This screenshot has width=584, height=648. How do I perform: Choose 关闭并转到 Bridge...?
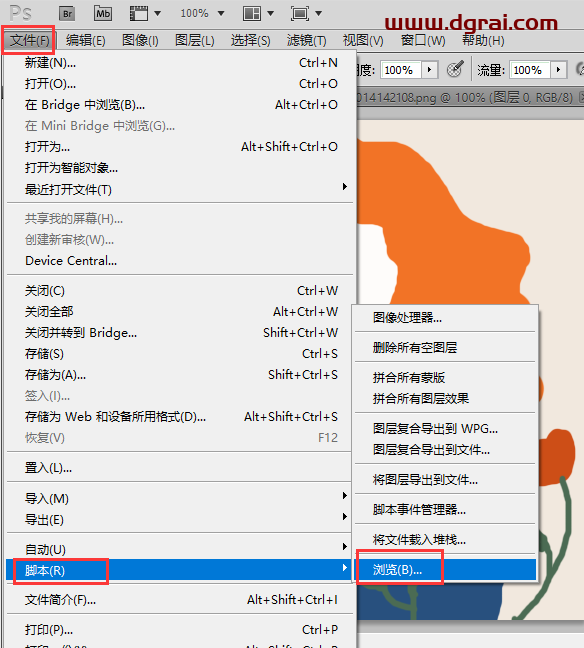coord(180,333)
